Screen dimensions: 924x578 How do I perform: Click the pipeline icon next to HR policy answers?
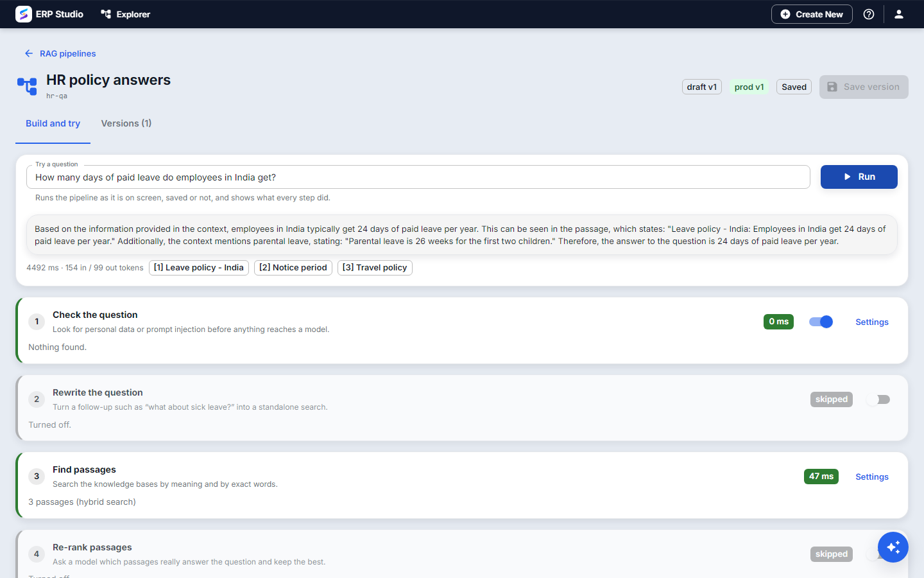pyautogui.click(x=27, y=86)
